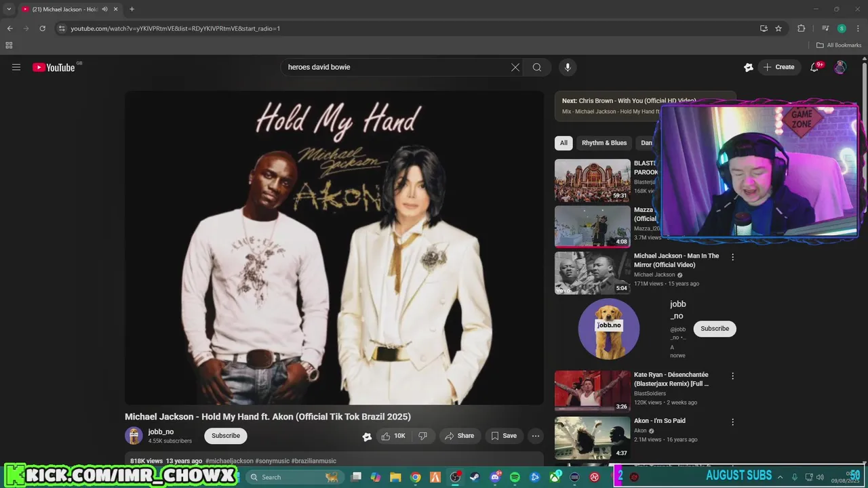This screenshot has height=488, width=868.
Task: Open the jobb.no dog channel avatar
Action: coord(609,329)
